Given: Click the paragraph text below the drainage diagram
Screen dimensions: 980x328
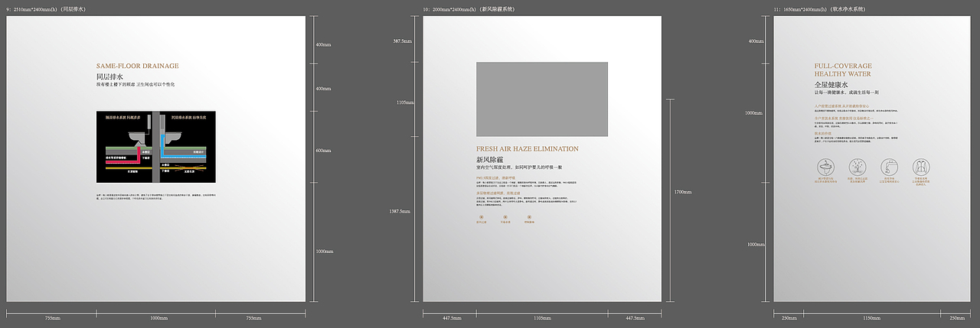Looking at the screenshot, I should click(156, 196).
